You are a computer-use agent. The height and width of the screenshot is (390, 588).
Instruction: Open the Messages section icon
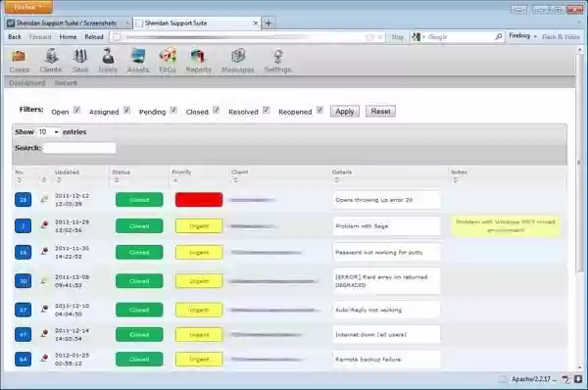click(238, 56)
